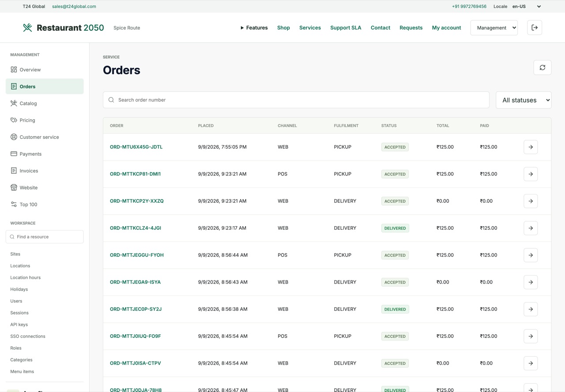The image size is (565, 392).
Task: Open Locations in the workspace list
Action: coord(20,266)
